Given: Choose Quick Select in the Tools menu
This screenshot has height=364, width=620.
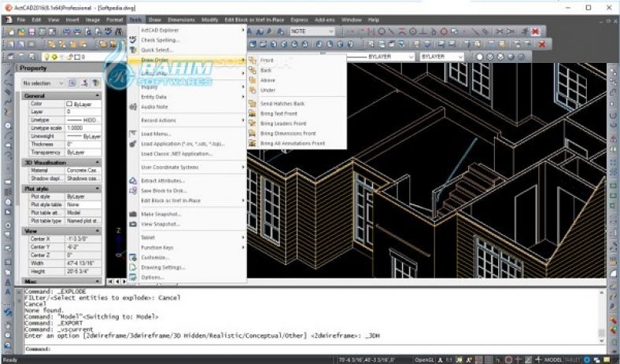Looking at the screenshot, I should (x=157, y=50).
